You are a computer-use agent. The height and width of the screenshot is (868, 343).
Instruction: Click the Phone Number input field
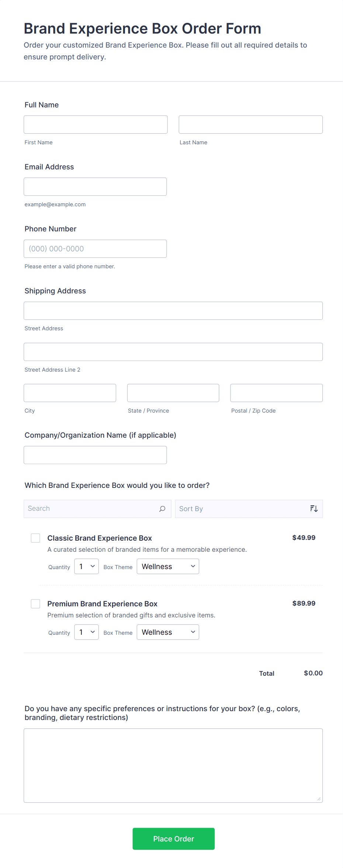[x=95, y=249]
